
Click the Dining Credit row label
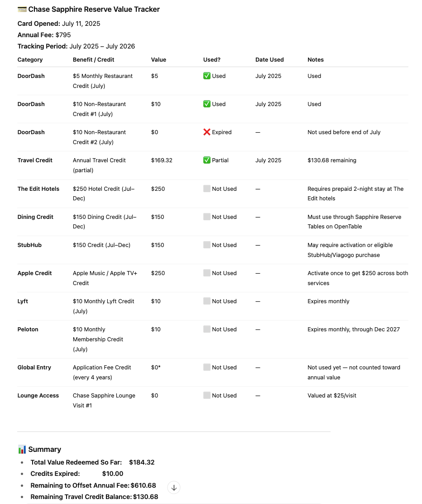pos(35,217)
